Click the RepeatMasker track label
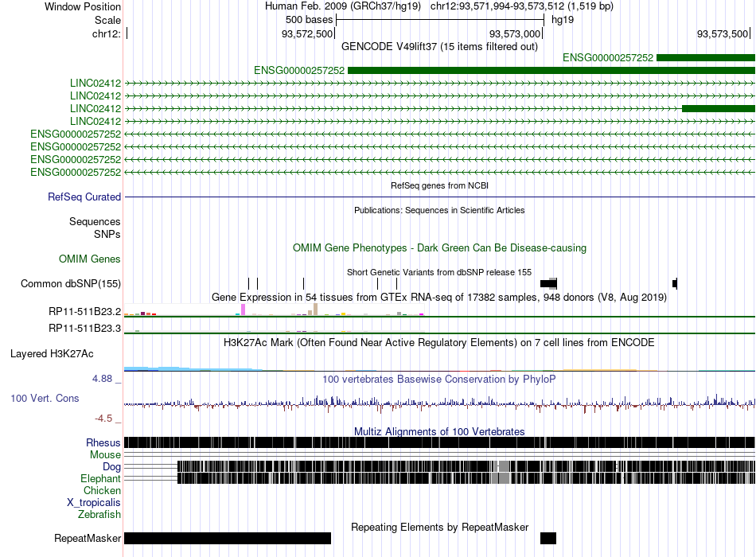 [88, 538]
